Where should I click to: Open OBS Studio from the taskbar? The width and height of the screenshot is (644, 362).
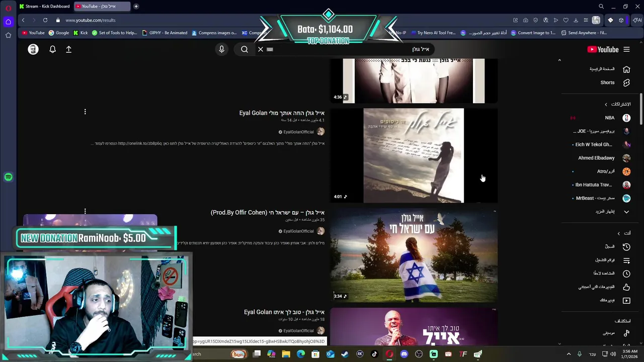tap(419, 354)
